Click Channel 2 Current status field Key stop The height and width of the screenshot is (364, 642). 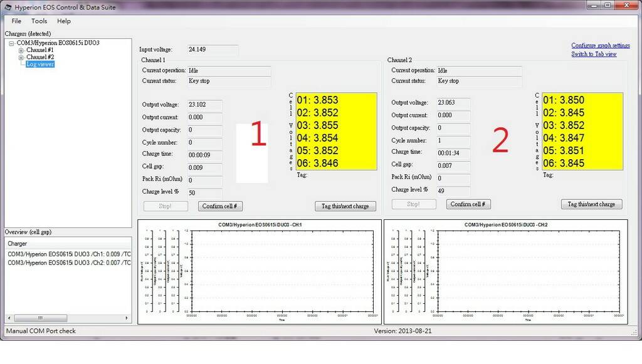pyautogui.click(x=479, y=81)
